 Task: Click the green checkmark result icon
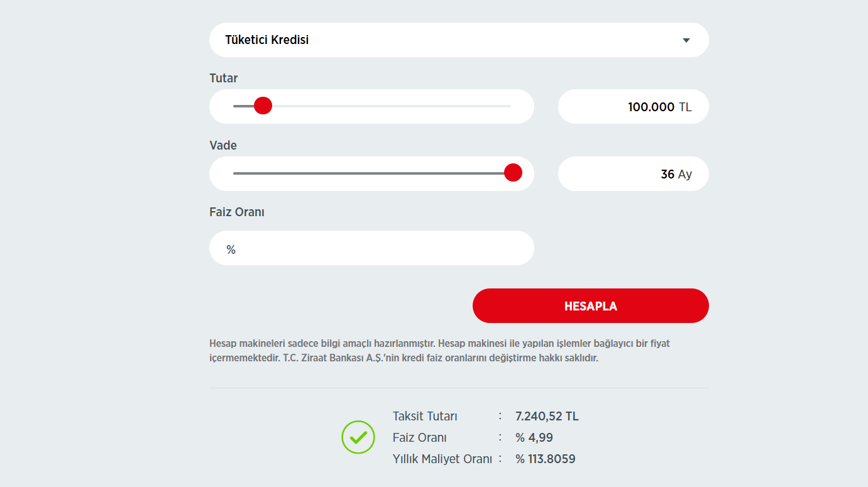[x=358, y=437]
